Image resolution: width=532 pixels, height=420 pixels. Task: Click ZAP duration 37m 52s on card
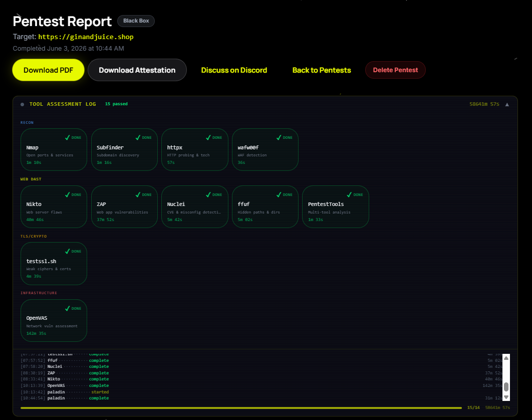point(105,220)
